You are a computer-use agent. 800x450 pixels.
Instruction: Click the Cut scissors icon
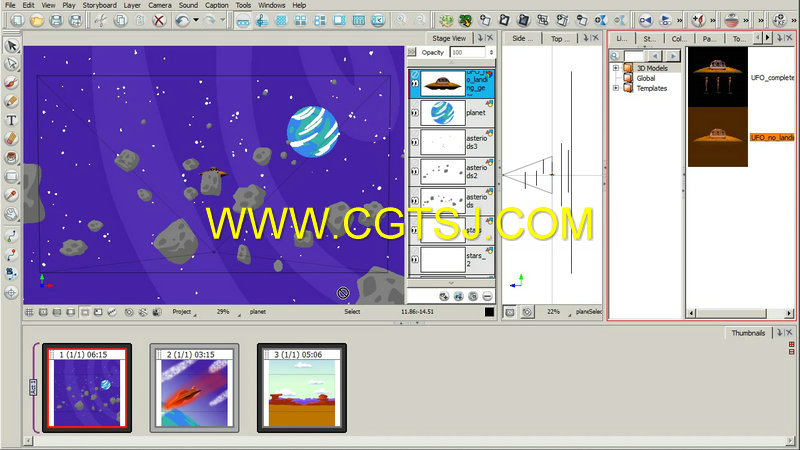click(x=101, y=20)
